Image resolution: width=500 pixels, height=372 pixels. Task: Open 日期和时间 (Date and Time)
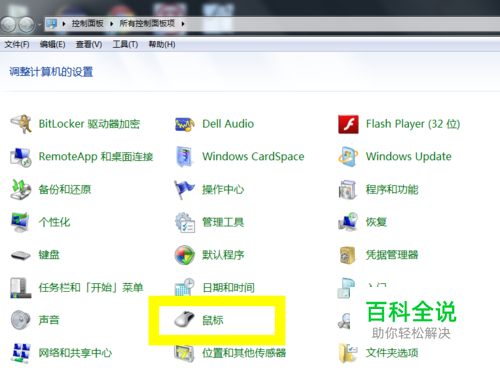214,287
